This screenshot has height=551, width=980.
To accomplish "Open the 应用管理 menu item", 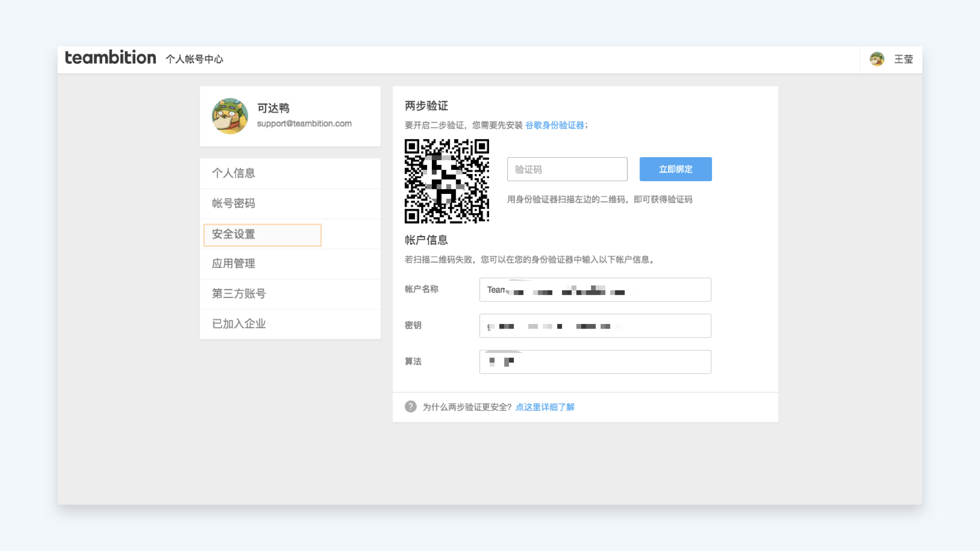I will point(290,264).
